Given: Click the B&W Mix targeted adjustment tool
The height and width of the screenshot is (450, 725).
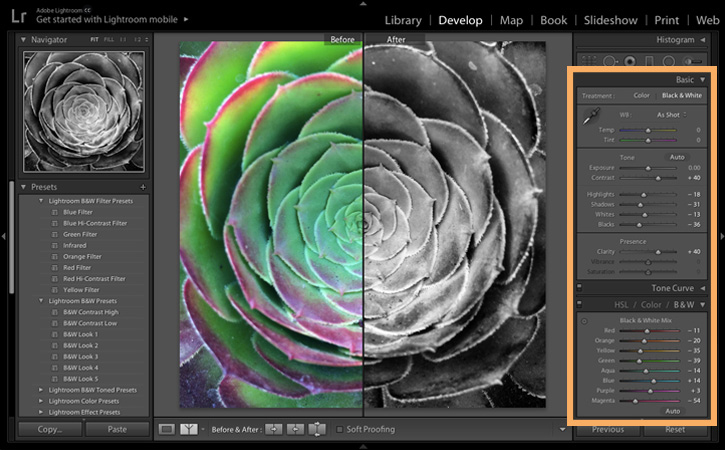Looking at the screenshot, I should click(584, 321).
